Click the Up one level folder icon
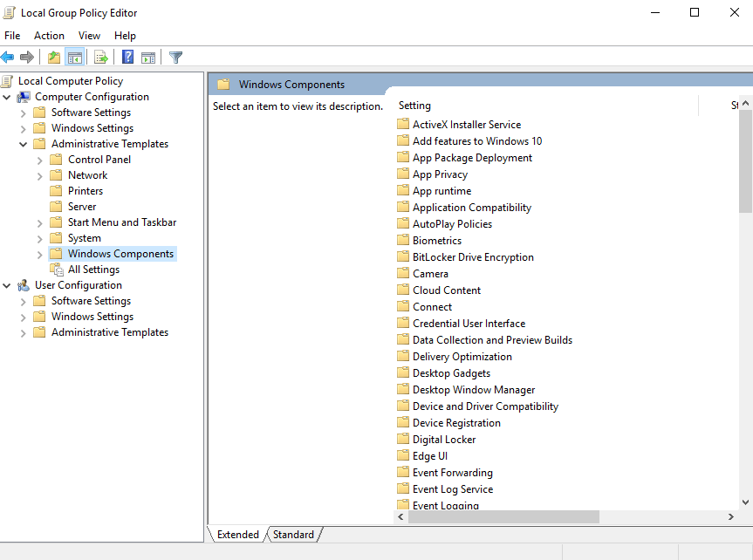The width and height of the screenshot is (753, 560). pos(54,58)
